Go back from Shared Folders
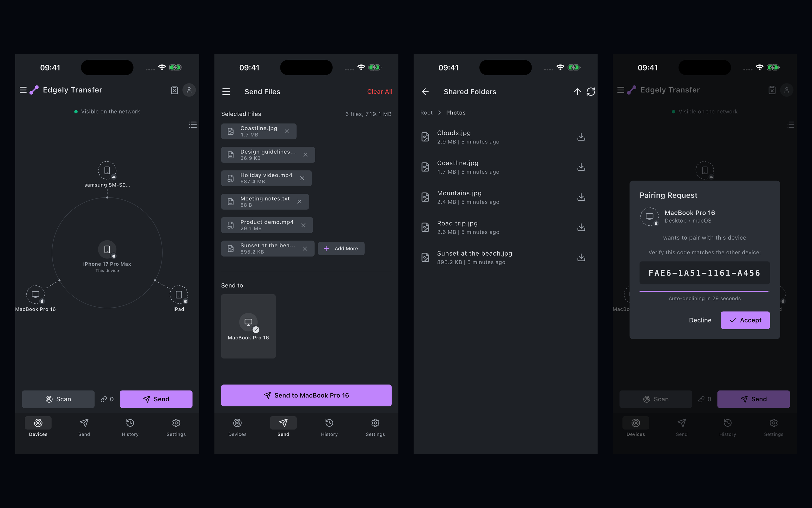Viewport: 812px width, 508px height. point(425,92)
